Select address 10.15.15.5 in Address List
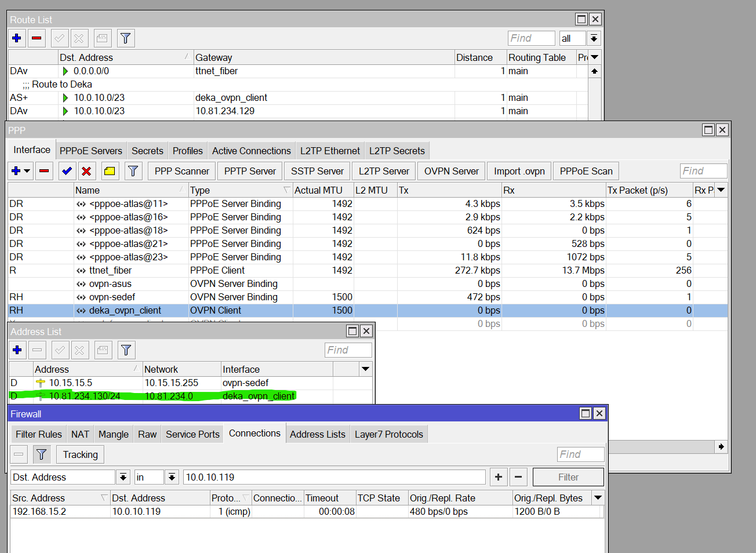The image size is (756, 553). tap(190, 383)
